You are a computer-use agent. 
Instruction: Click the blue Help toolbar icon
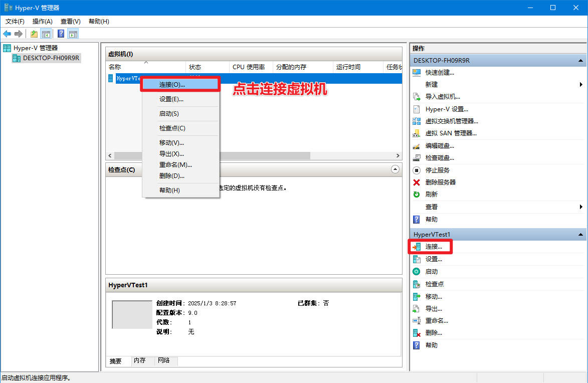coord(61,34)
